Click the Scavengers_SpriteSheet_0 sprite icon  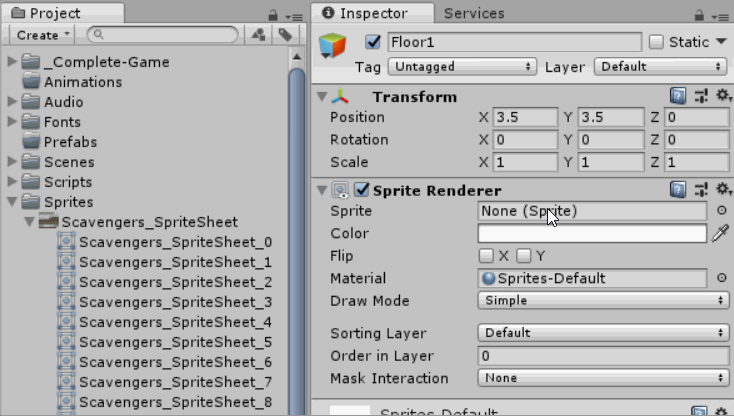[x=66, y=241]
